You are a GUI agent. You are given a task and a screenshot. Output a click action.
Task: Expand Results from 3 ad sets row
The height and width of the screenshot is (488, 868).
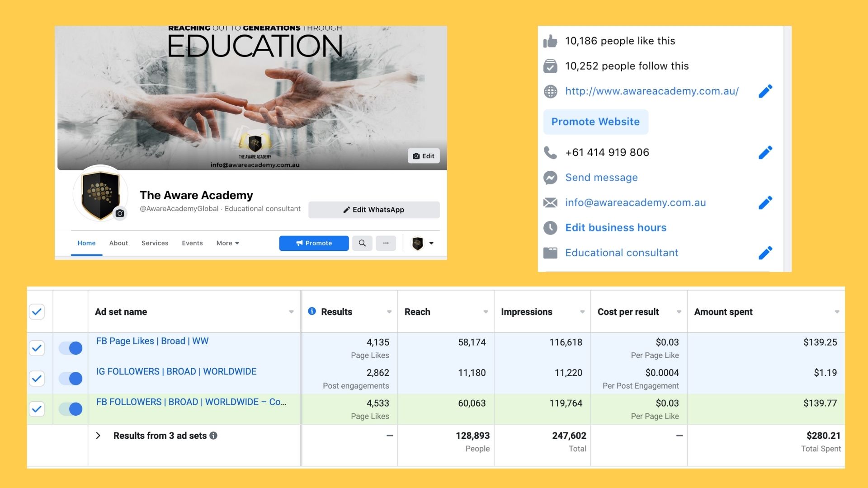[x=98, y=436]
